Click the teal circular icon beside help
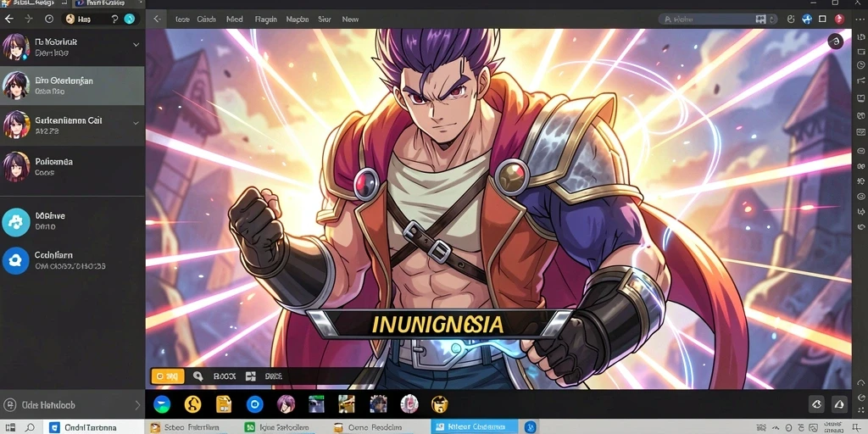The image size is (868, 434). tap(130, 19)
